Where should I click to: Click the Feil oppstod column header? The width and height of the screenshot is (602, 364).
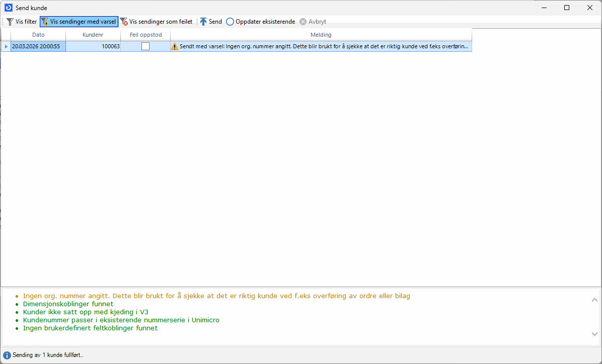coord(145,35)
